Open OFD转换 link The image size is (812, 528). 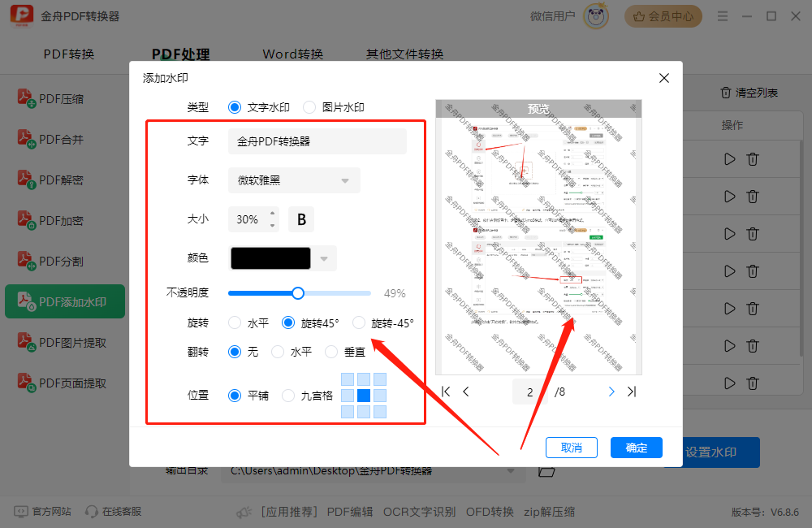click(490, 512)
